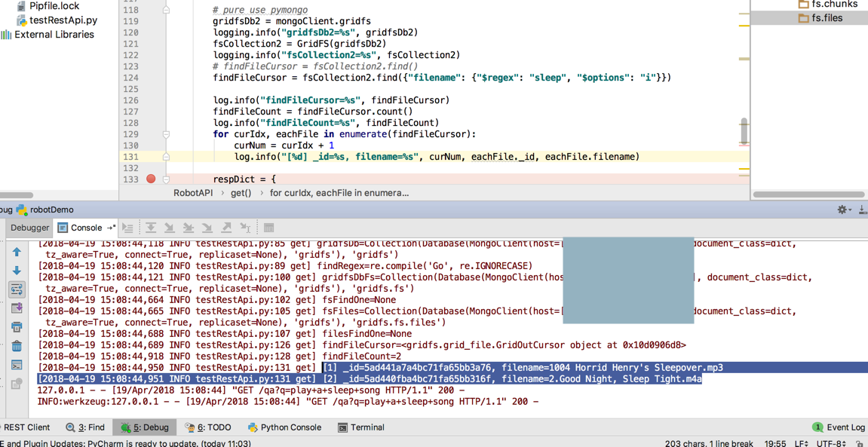Screen dimensions: 868x447
Task: Click the robotDemo debug session tab
Action: pos(46,210)
